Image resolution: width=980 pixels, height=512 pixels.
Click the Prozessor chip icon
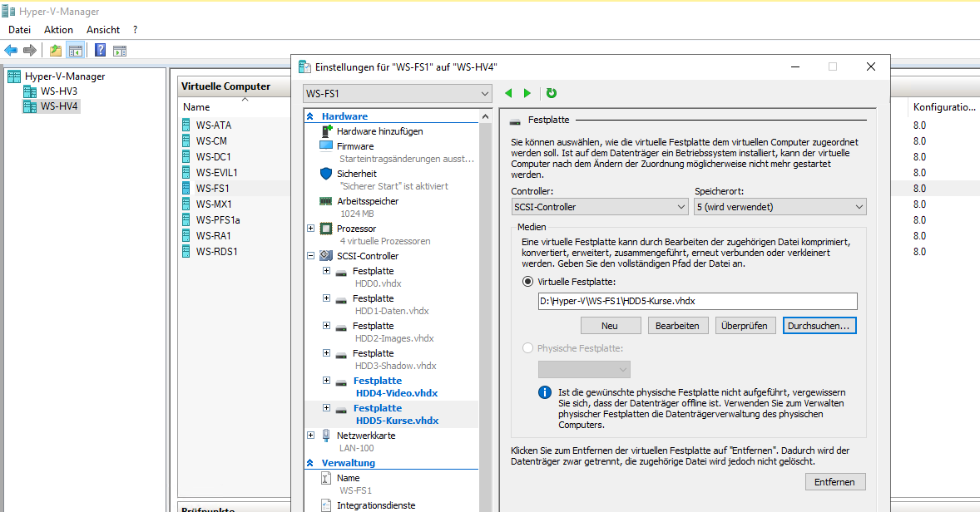coord(326,229)
